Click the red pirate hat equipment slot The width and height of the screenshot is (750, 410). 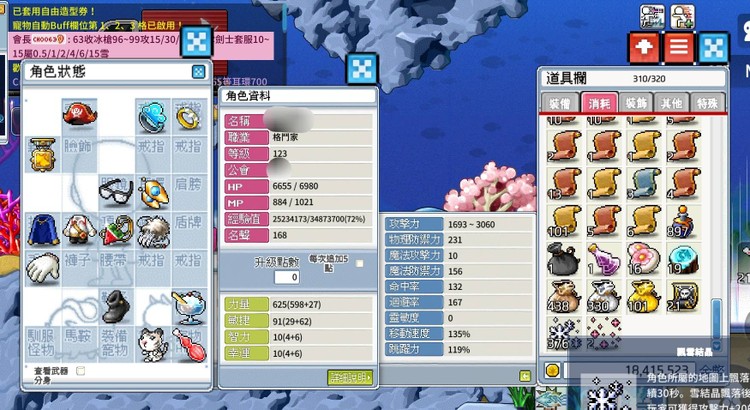click(x=79, y=116)
